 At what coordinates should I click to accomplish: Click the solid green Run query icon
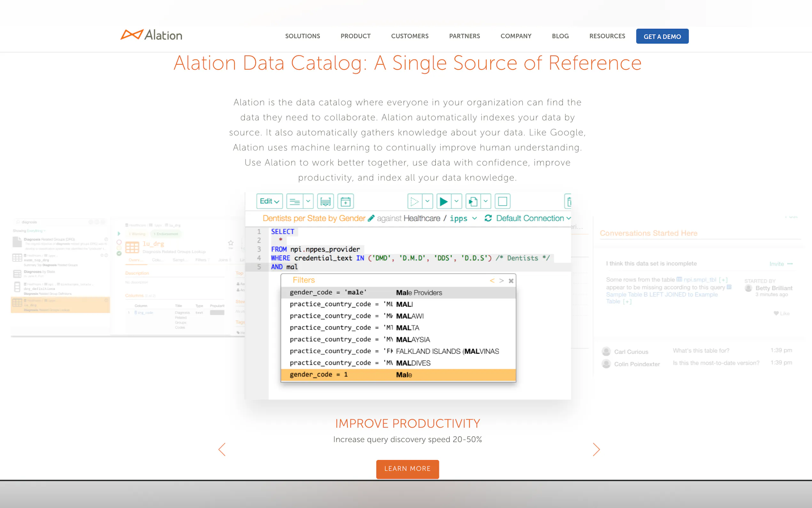click(443, 202)
